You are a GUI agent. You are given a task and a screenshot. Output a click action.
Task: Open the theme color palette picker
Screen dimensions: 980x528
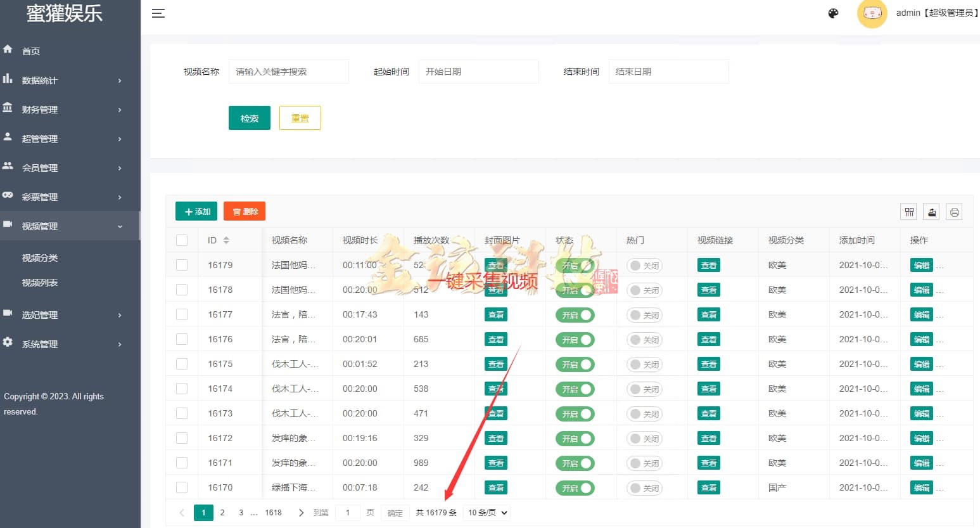[x=833, y=13]
